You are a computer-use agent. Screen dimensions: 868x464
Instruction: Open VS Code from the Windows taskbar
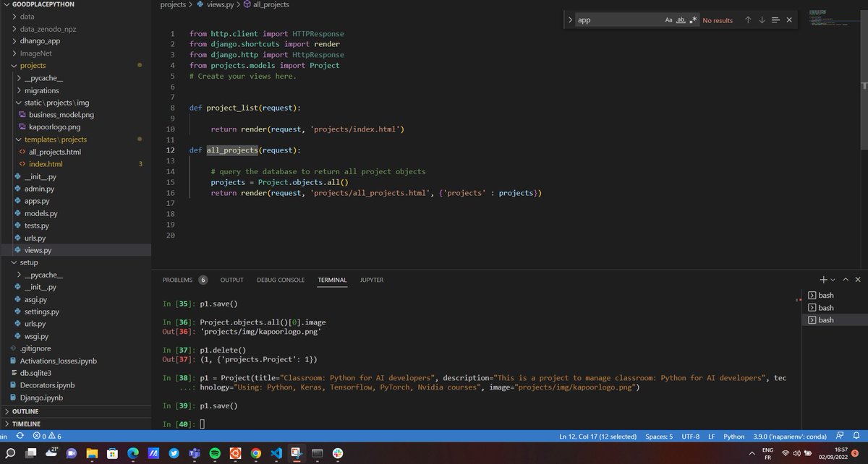pos(275,453)
